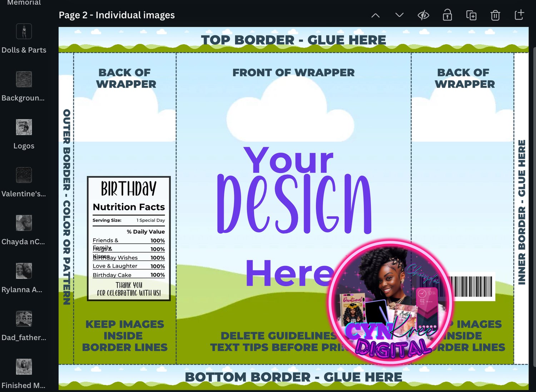This screenshot has width=536, height=392.
Task: Open the Backgrounds folder thumbnail
Action: 24,79
